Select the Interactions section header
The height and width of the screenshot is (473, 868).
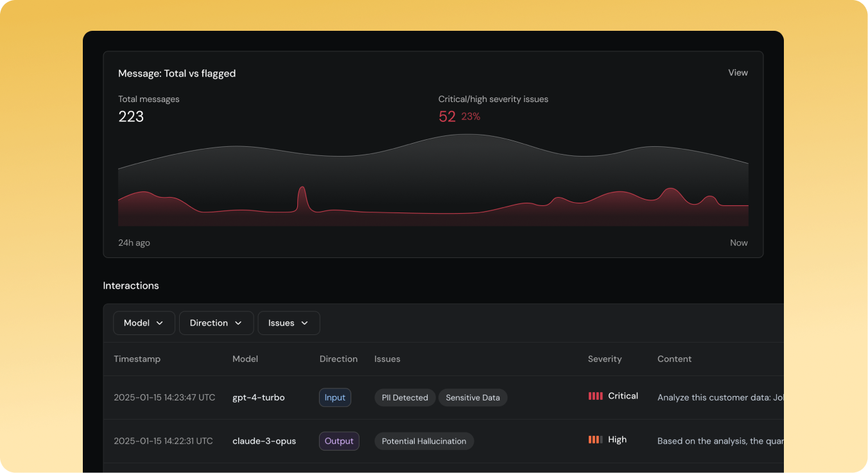coord(131,286)
